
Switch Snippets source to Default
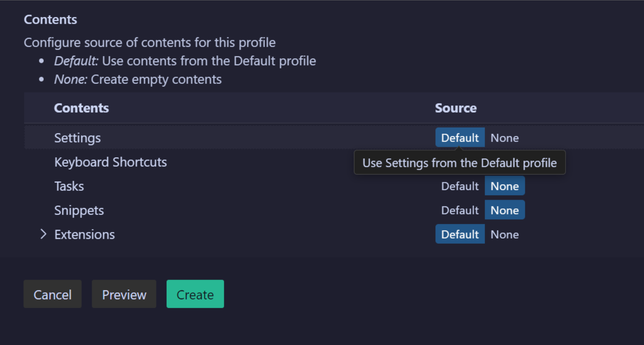point(460,210)
